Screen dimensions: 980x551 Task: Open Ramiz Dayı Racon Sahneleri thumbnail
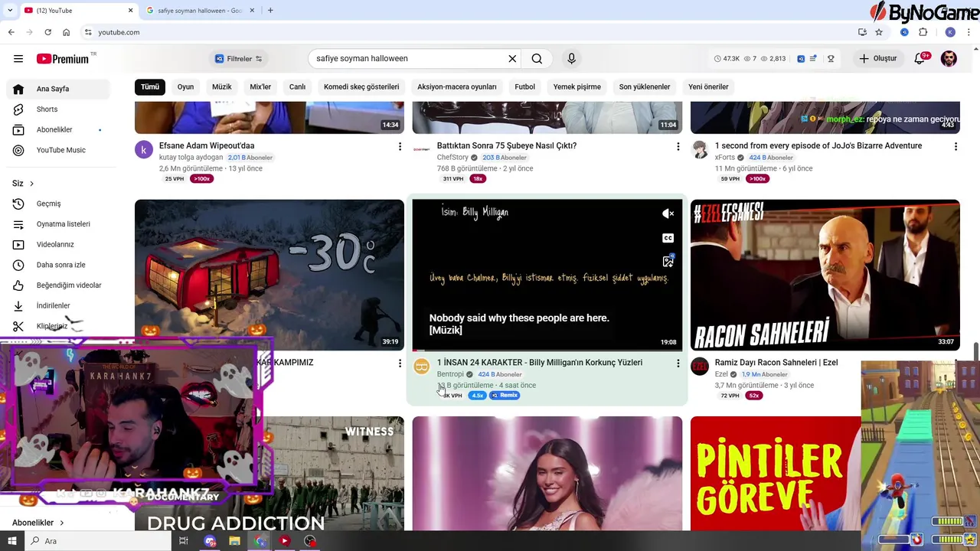[x=825, y=275]
